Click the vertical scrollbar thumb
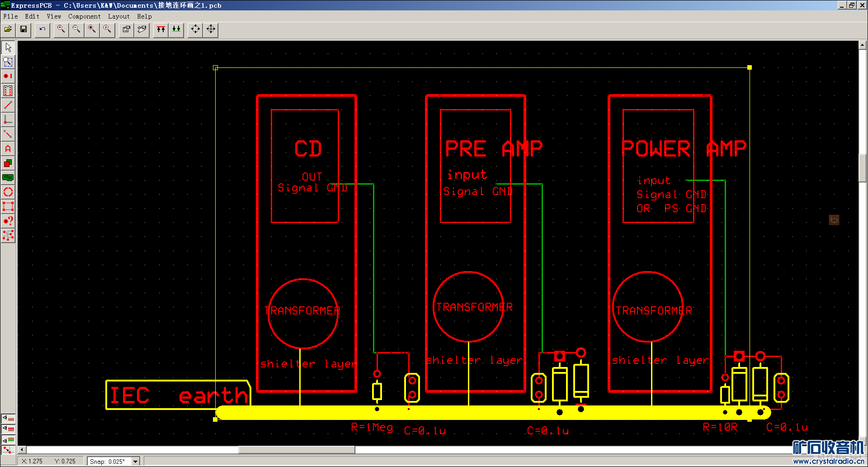Image resolution: width=868 pixels, height=467 pixels. tap(863, 168)
